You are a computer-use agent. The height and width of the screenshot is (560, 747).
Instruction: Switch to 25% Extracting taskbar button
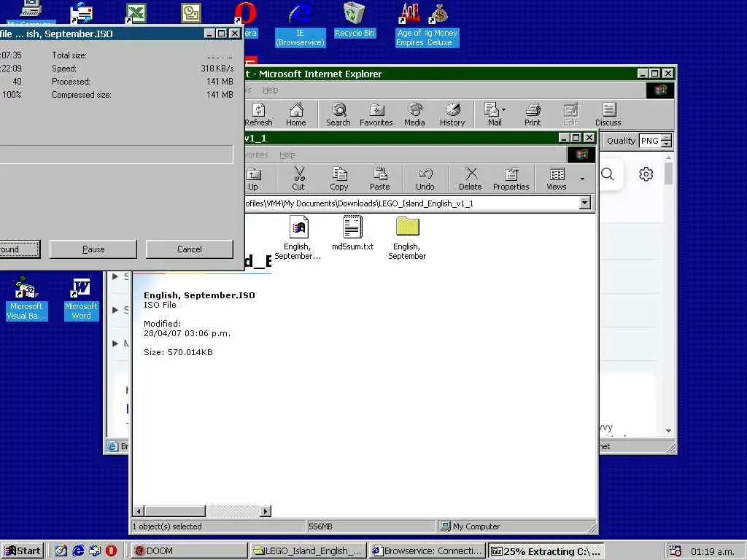click(x=546, y=551)
